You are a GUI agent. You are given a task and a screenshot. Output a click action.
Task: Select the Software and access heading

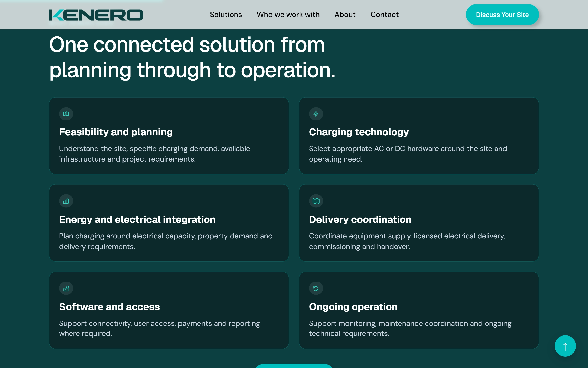tap(110, 307)
